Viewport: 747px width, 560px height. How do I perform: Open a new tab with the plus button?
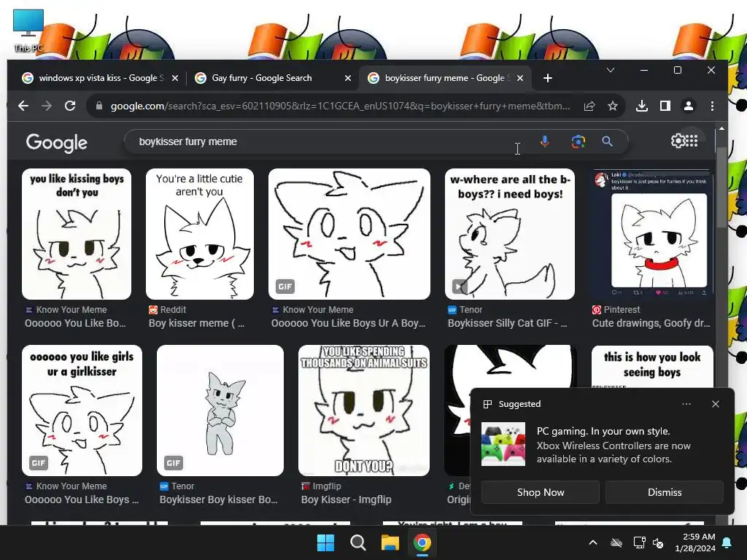point(547,78)
